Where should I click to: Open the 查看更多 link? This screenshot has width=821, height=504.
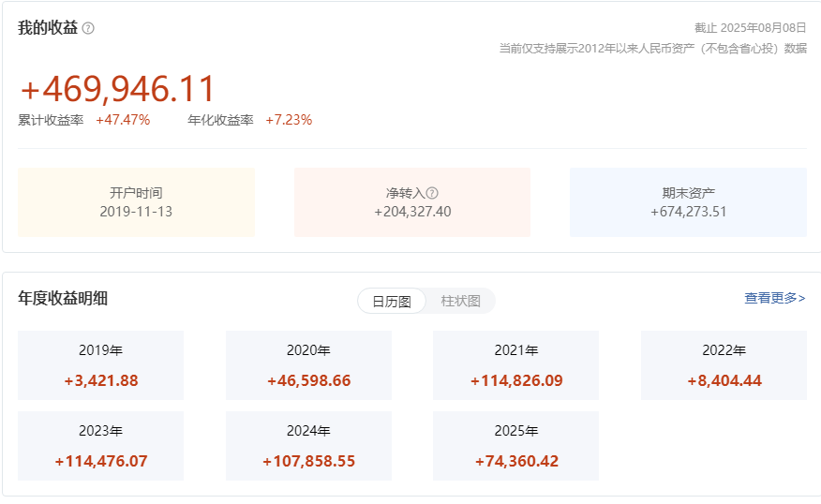coord(774,298)
